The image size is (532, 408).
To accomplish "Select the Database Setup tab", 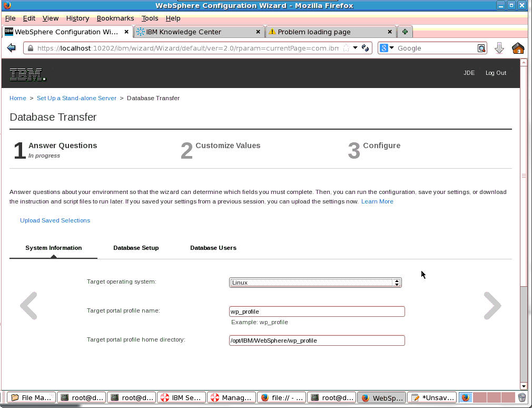I will point(136,248).
